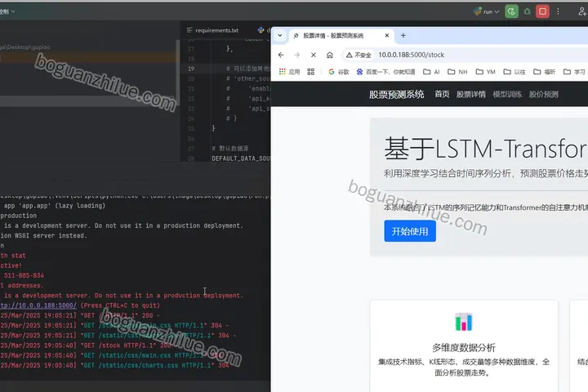The image size is (588, 392).
Task: Go back in the browser
Action: click(x=281, y=55)
